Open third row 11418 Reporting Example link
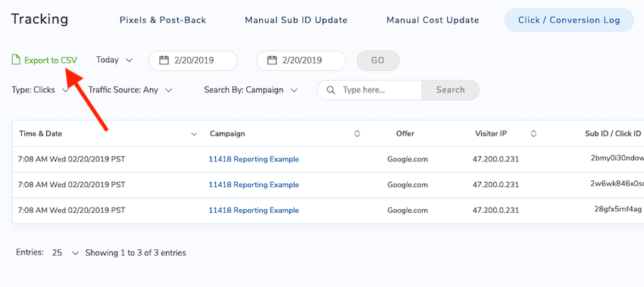 pyautogui.click(x=254, y=211)
